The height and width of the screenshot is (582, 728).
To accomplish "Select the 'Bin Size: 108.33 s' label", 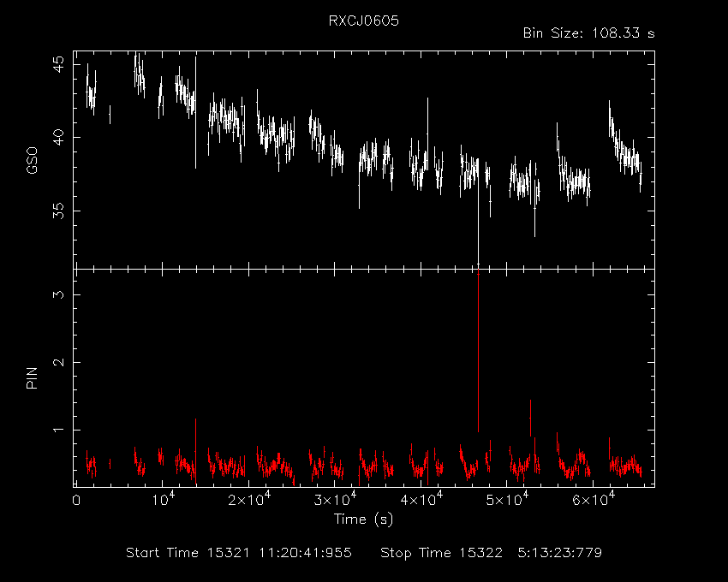I will point(588,33).
